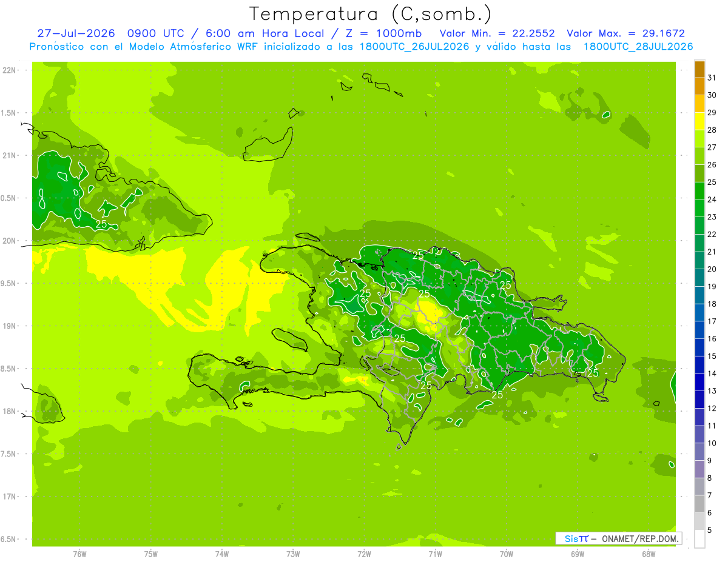Screen dimensions: 728x562
Task: Pick the 28 label on the color scale
Action: tap(712, 130)
